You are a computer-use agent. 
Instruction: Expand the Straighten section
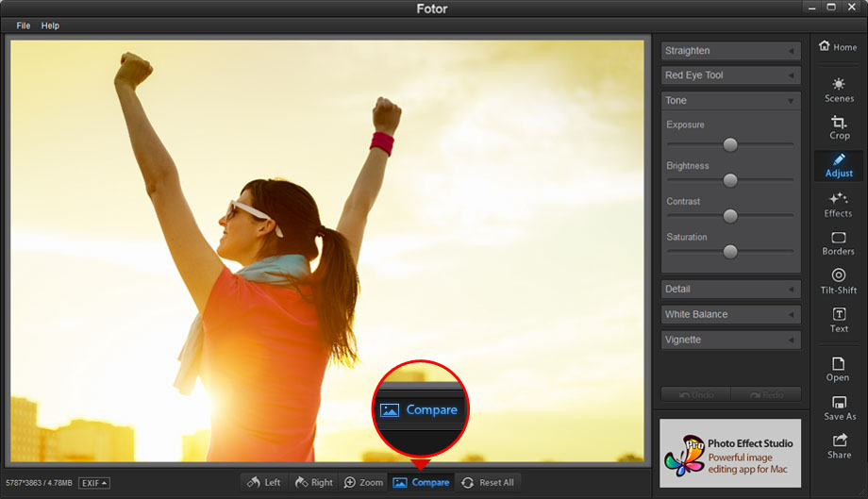[x=731, y=51]
